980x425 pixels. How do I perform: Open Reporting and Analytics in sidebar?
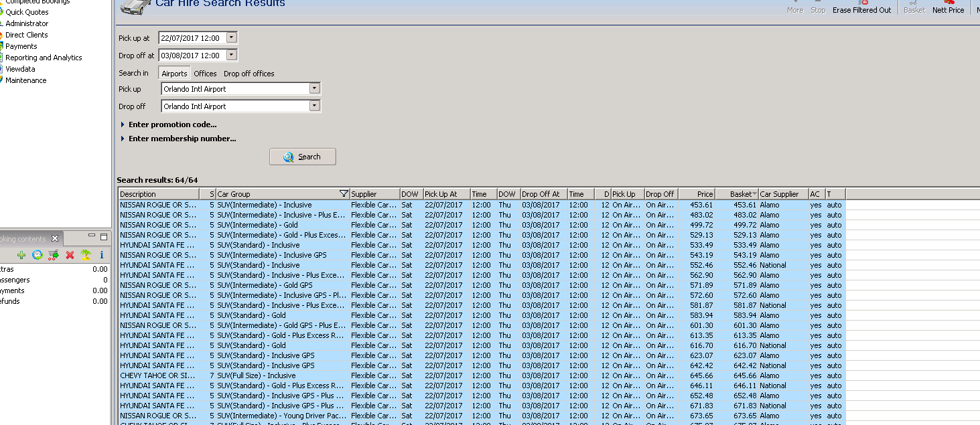click(44, 58)
